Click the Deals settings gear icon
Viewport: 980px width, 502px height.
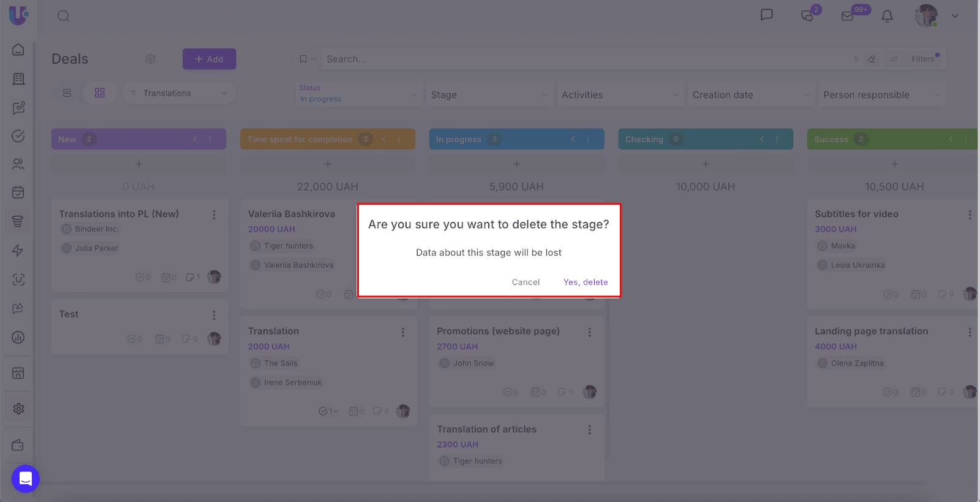coord(151,59)
